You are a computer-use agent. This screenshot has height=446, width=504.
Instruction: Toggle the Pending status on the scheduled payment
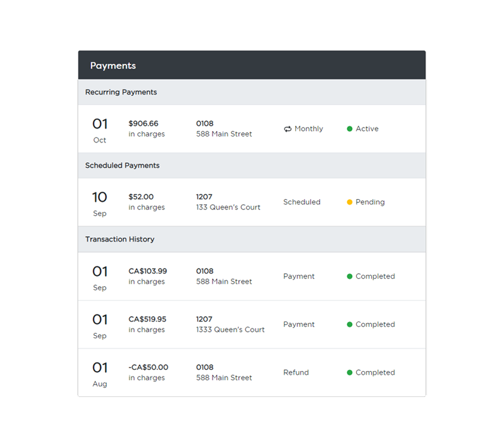(x=365, y=202)
